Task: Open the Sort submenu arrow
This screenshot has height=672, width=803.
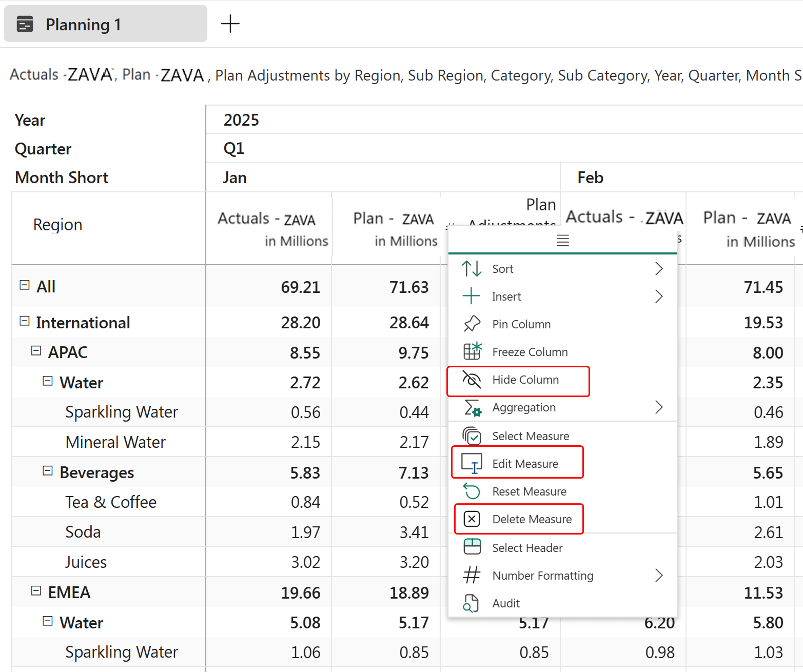Action: point(658,268)
